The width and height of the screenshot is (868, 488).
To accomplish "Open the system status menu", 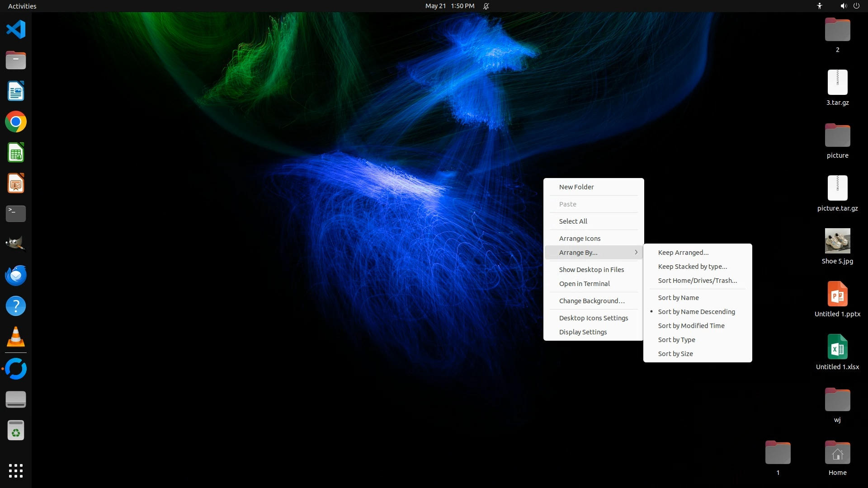I will (x=849, y=6).
